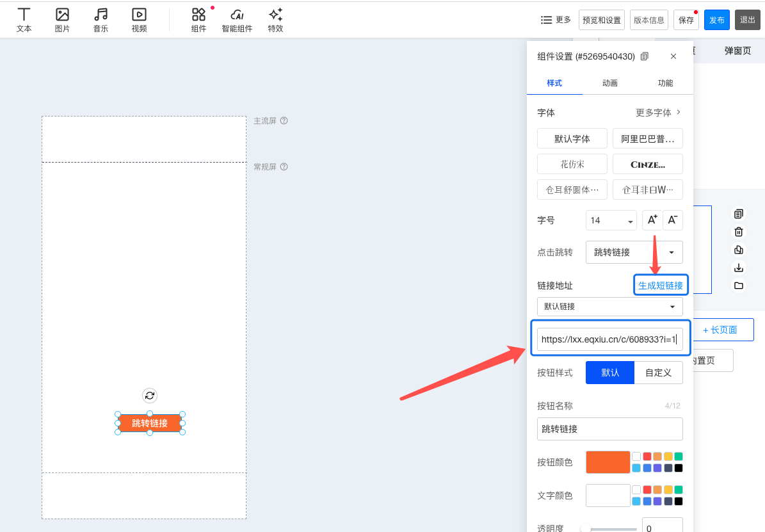Viewport: 765px width, 532px height.
Task: Open the 视频 video tool
Action: tap(139, 20)
